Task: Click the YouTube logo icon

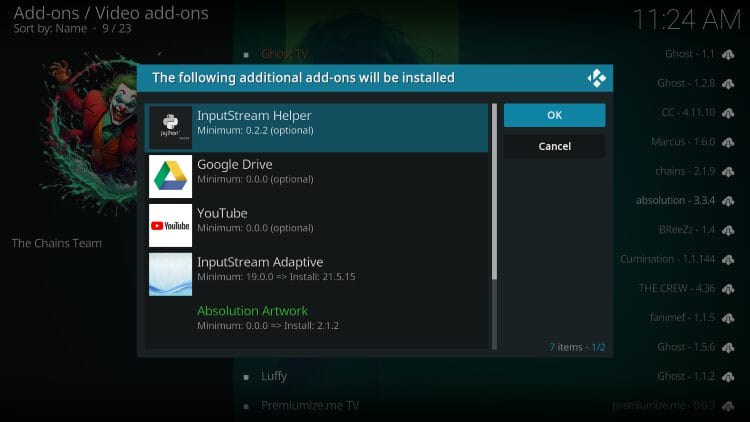Action: pos(170,225)
